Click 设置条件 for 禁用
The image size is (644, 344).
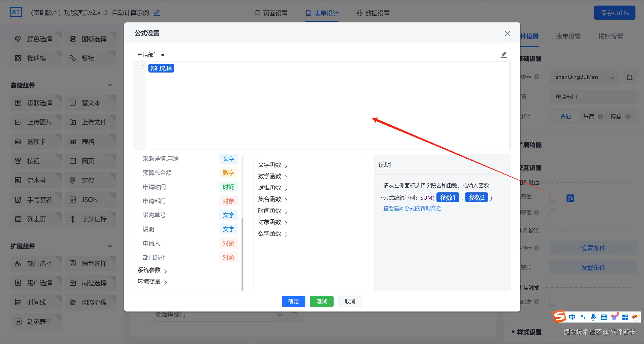pyautogui.click(x=593, y=268)
